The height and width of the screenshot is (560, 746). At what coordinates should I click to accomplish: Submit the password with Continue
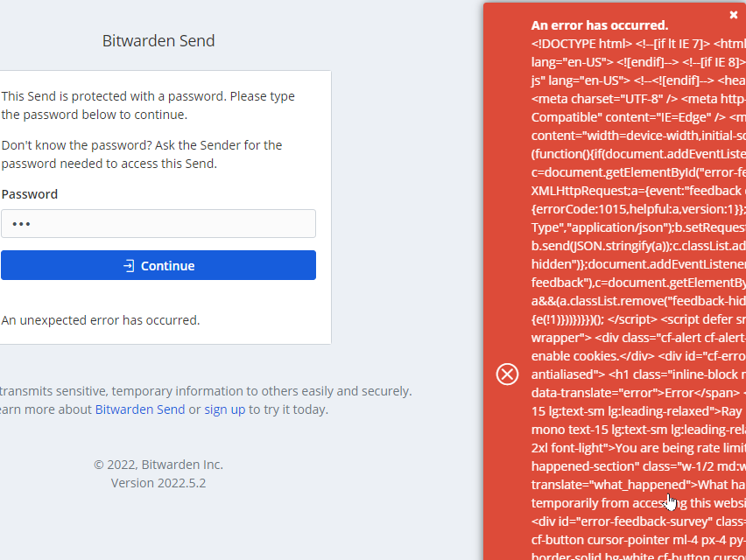click(158, 266)
